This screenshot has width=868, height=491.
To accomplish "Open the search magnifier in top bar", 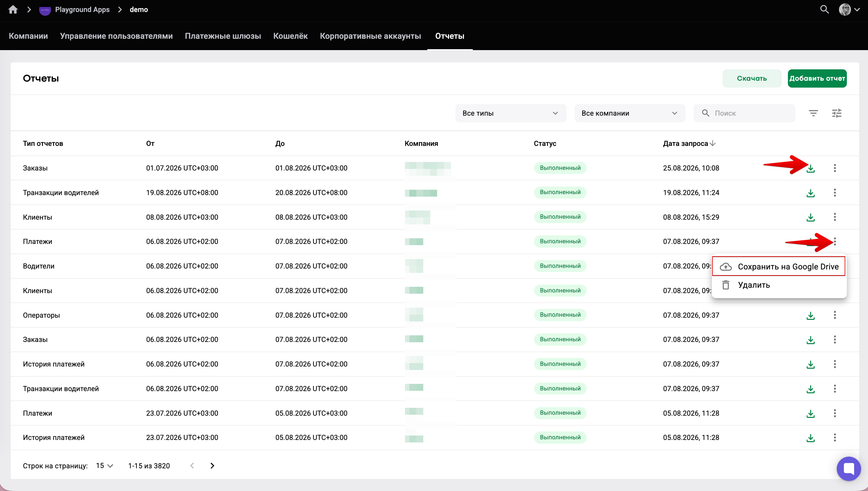I will pyautogui.click(x=824, y=9).
